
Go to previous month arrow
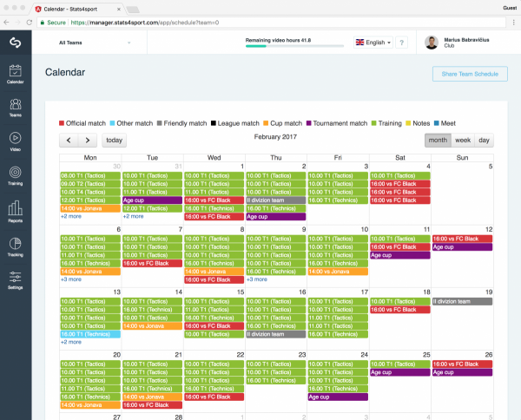coord(69,140)
